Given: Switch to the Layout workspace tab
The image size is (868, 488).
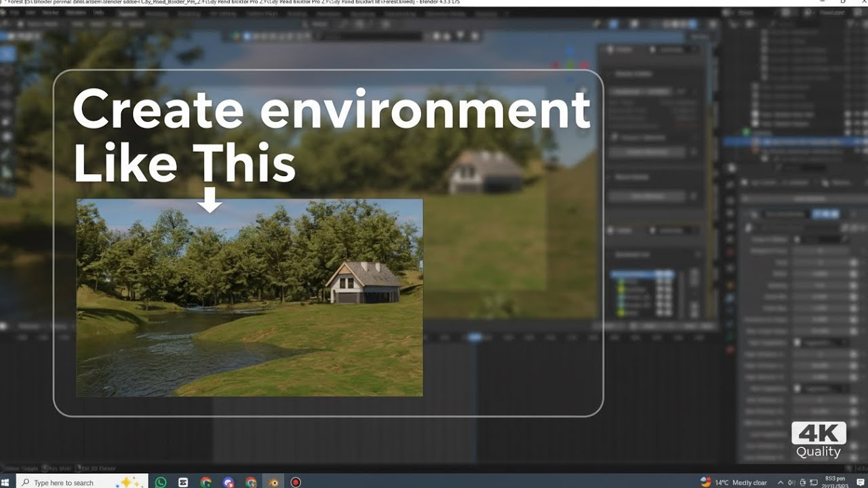Looking at the screenshot, I should [x=127, y=12].
